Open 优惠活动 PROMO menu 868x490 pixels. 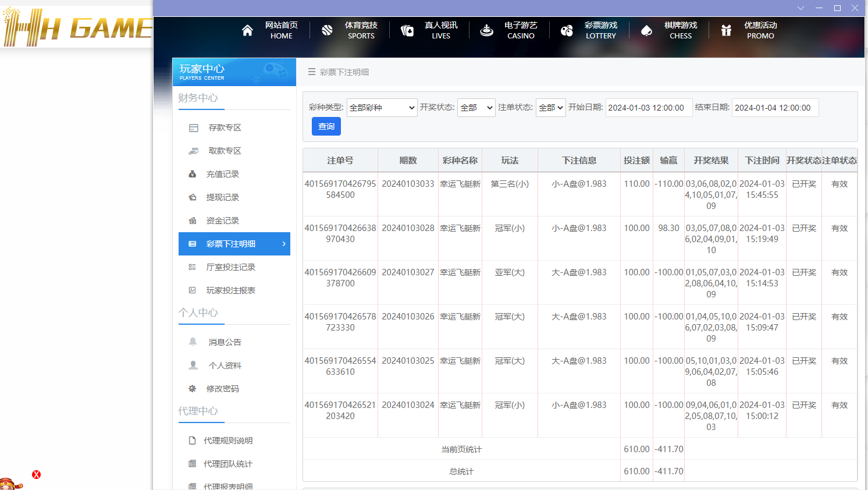point(760,30)
